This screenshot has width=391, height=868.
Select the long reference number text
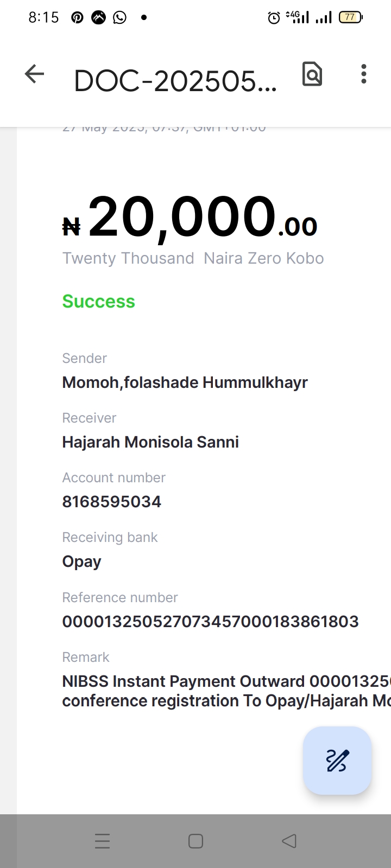pyautogui.click(x=211, y=621)
